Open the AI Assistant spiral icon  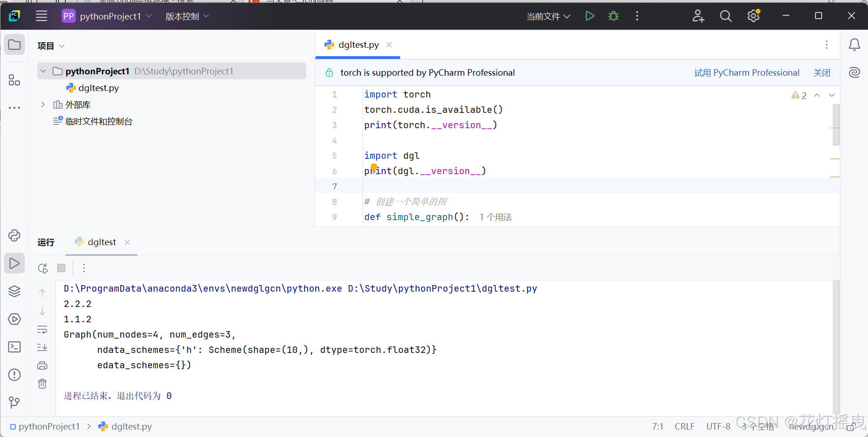click(855, 72)
